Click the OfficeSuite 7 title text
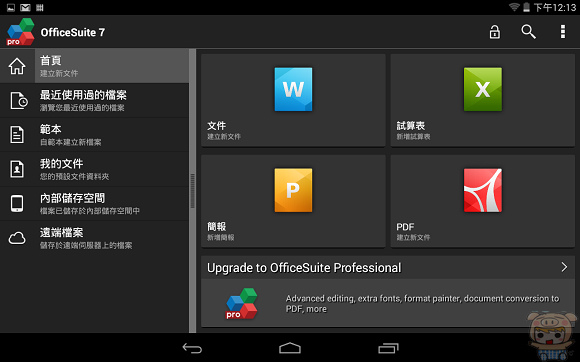Viewport: 580px width, 362px height. point(73,33)
